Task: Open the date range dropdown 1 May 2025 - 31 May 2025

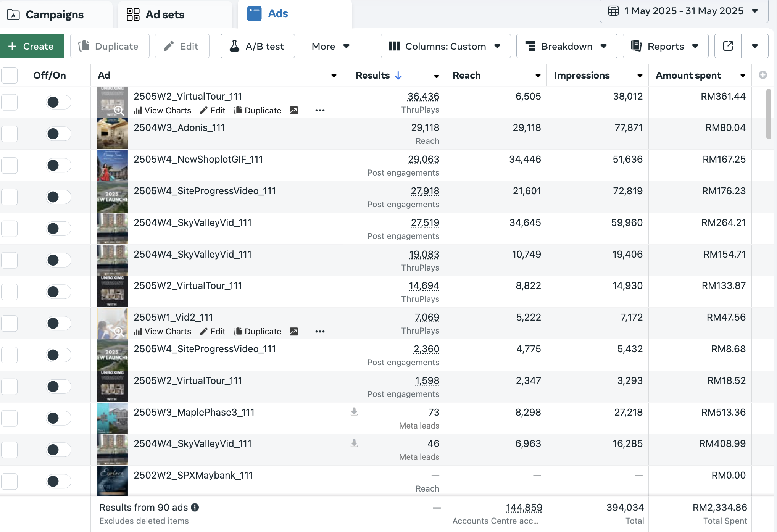Action: click(x=684, y=11)
